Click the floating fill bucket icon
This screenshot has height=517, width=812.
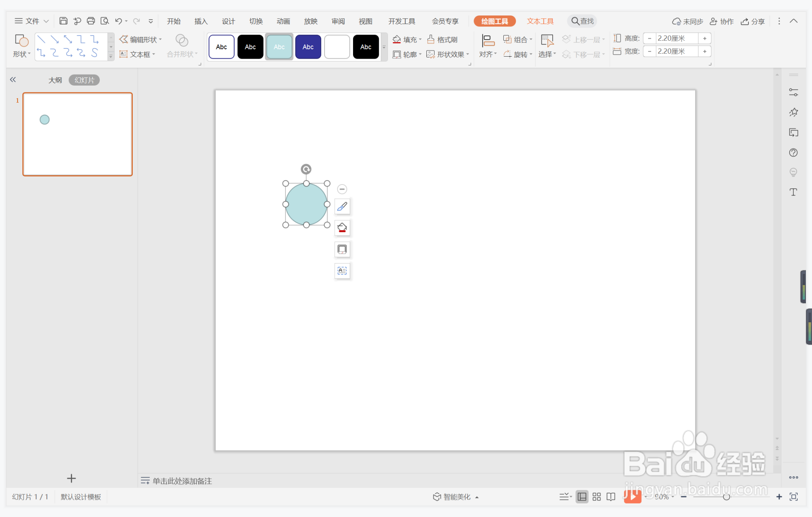pos(342,228)
